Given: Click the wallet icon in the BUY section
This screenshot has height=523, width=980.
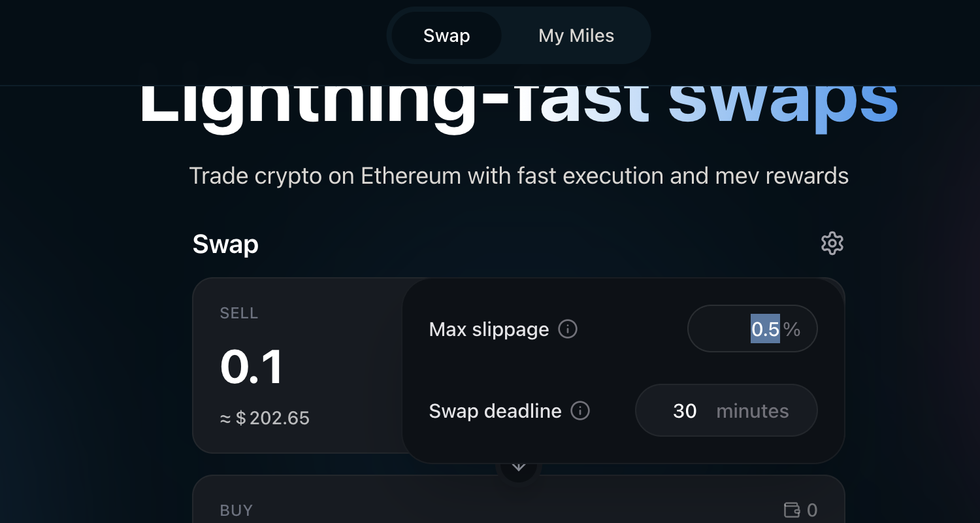Looking at the screenshot, I should coord(792,510).
